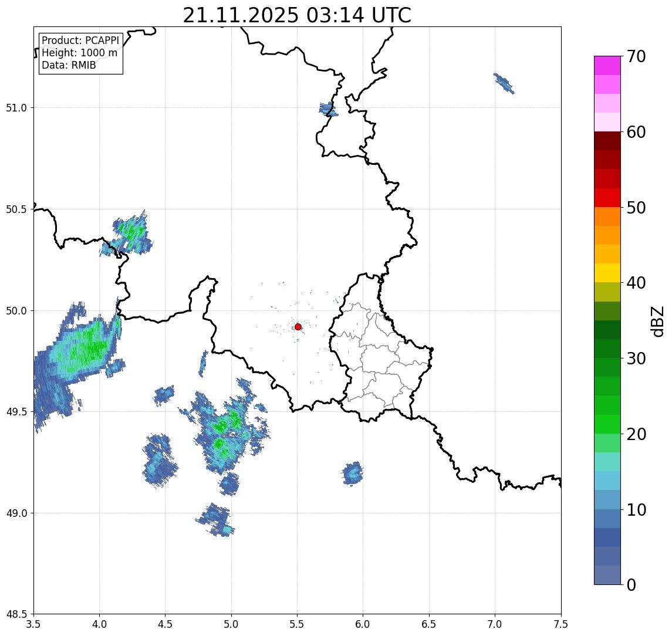Click the longitude tick label '4.5'

pyautogui.click(x=166, y=624)
